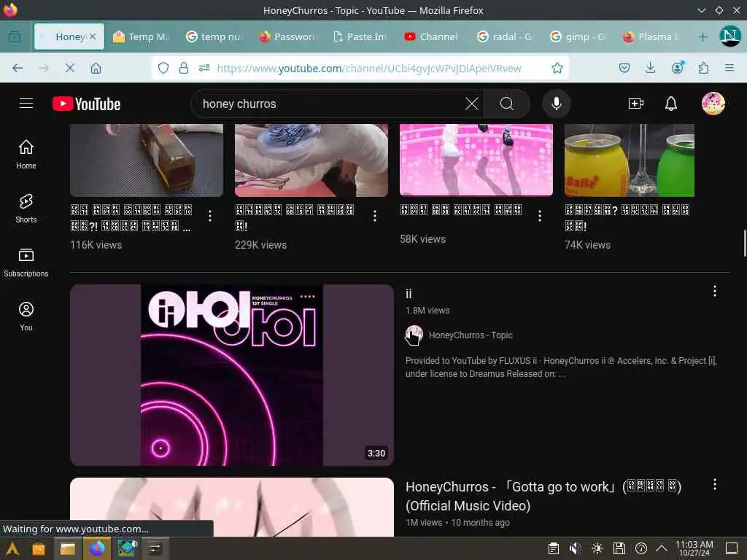Image resolution: width=747 pixels, height=560 pixels.
Task: Open the file manager from the taskbar
Action: point(67,548)
